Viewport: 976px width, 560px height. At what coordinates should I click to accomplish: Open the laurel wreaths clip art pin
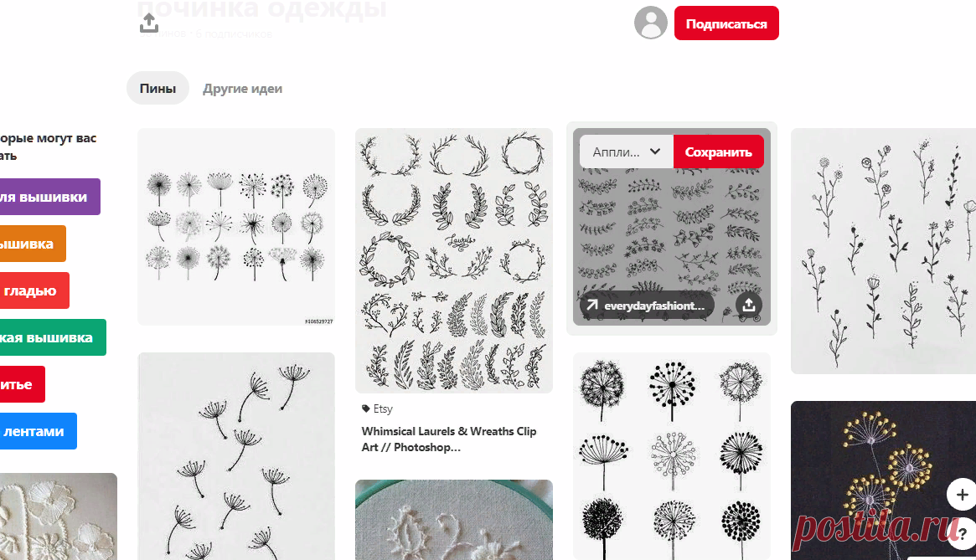[454, 260]
